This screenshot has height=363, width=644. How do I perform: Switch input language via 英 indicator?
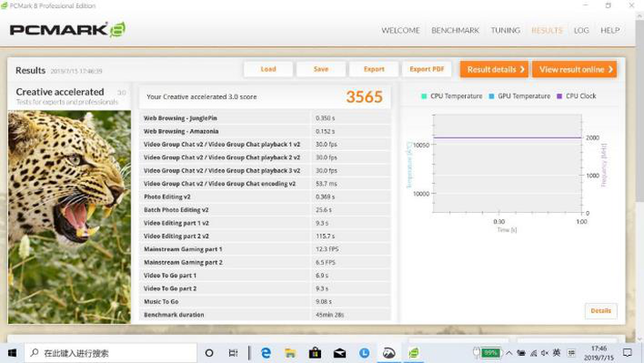tap(557, 352)
